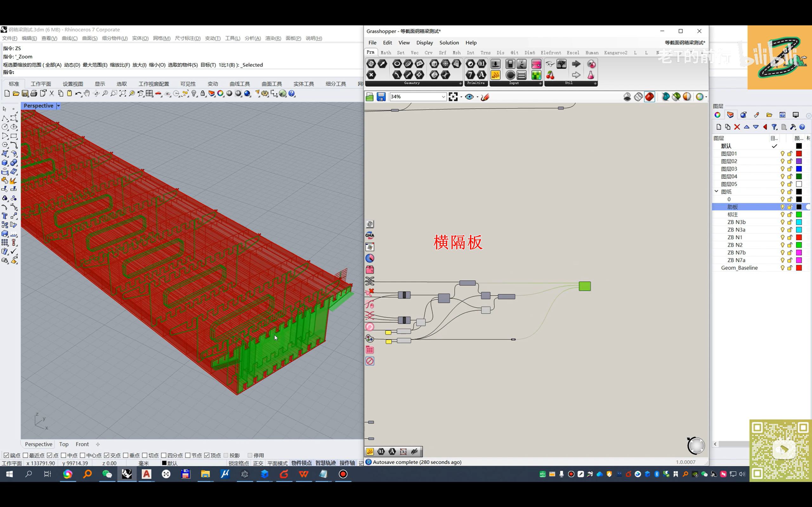
Task: Hide layer 图层01 via its light bulb
Action: (782, 154)
